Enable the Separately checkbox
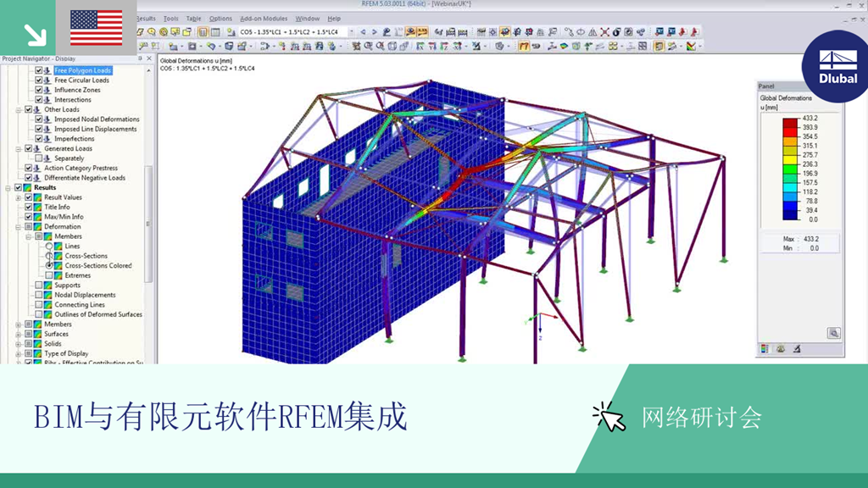Viewport: 868px width, 488px height. pos(39,158)
